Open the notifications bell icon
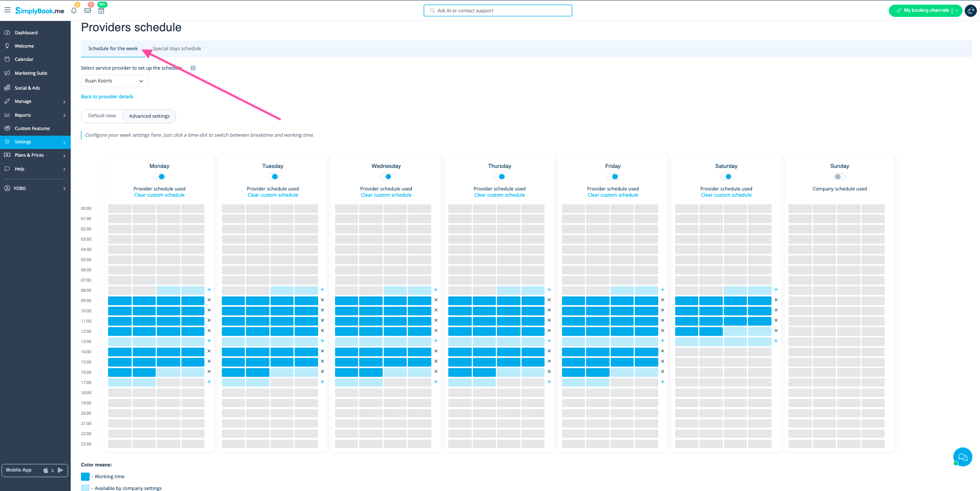The height and width of the screenshot is (491, 980). point(74,11)
